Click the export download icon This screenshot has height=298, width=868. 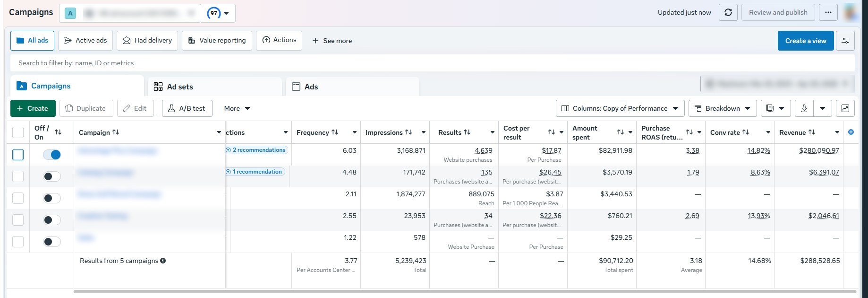[x=804, y=108]
